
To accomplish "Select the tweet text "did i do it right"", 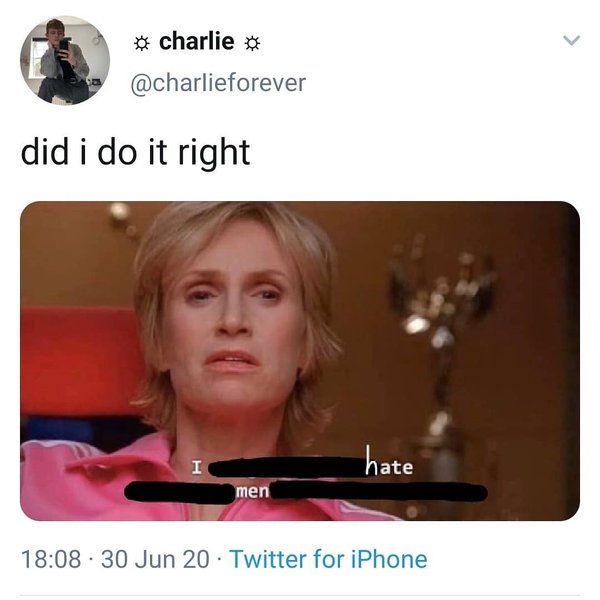I will (x=135, y=152).
